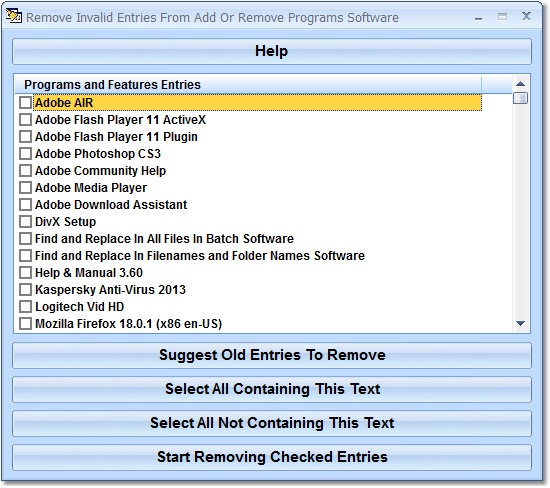The width and height of the screenshot is (550, 488).
Task: Minimize the window
Action: pyautogui.click(x=478, y=17)
